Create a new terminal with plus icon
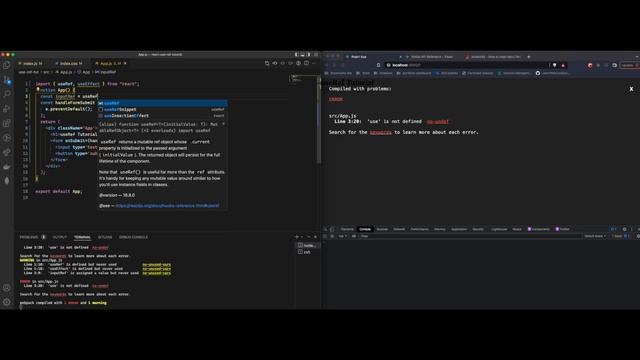This screenshot has height=360, width=640. click(x=297, y=237)
